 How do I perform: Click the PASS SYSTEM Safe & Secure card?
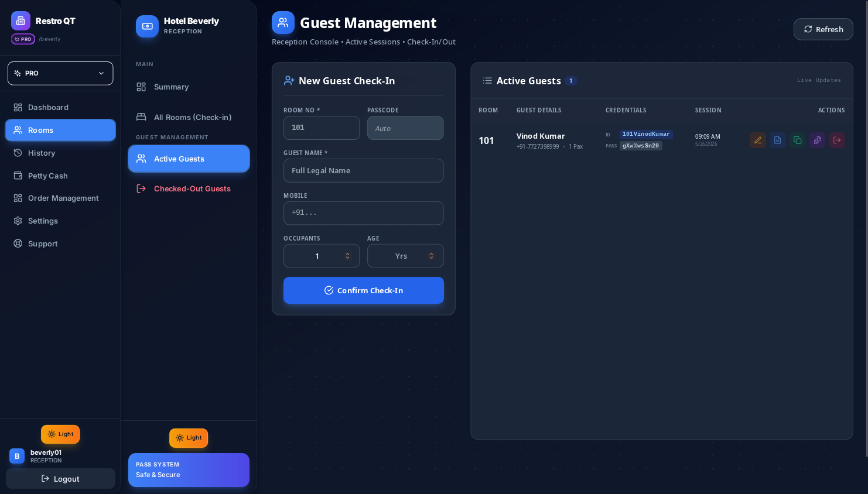tap(189, 470)
